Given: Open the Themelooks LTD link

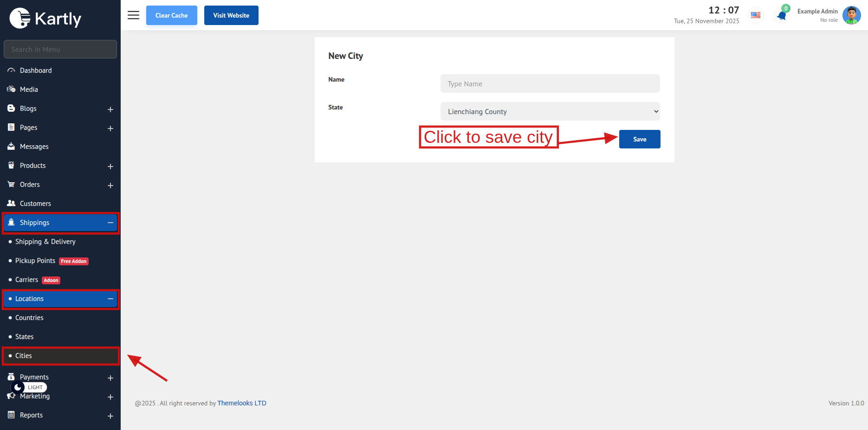Looking at the screenshot, I should [242, 403].
